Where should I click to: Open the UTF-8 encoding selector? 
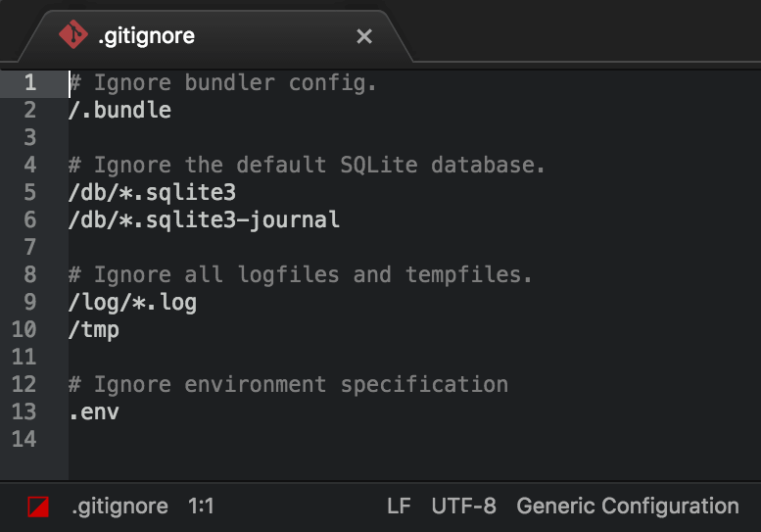(463, 507)
